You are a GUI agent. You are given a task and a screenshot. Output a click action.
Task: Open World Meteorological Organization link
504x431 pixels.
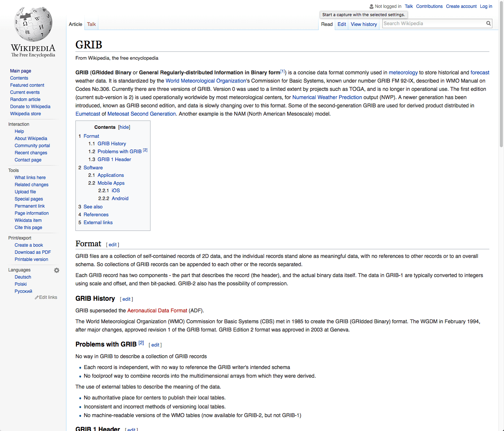(206, 81)
